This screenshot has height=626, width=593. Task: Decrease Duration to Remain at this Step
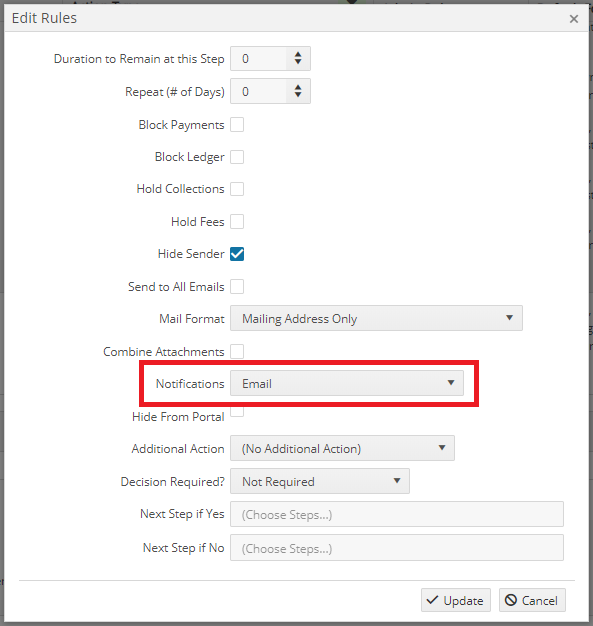tap(298, 62)
